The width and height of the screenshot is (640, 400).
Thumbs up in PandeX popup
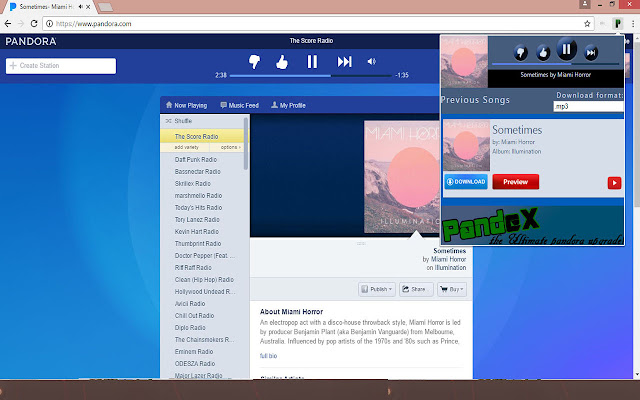(543, 53)
